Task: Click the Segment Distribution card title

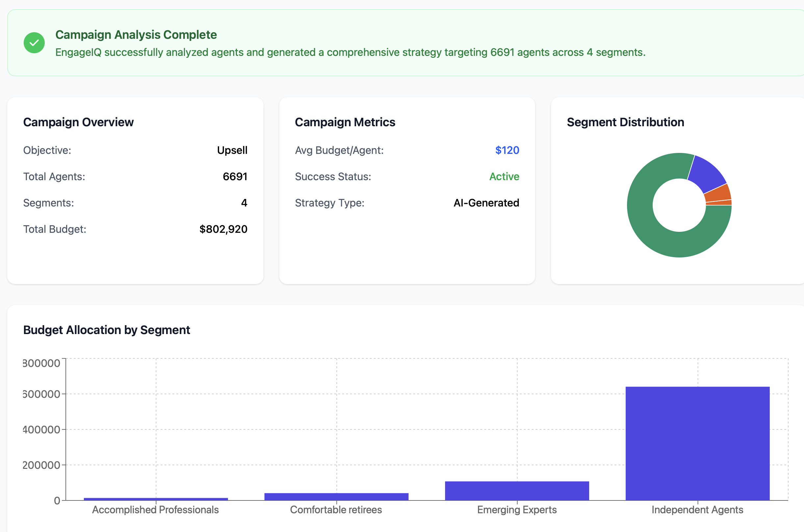Action: click(625, 122)
